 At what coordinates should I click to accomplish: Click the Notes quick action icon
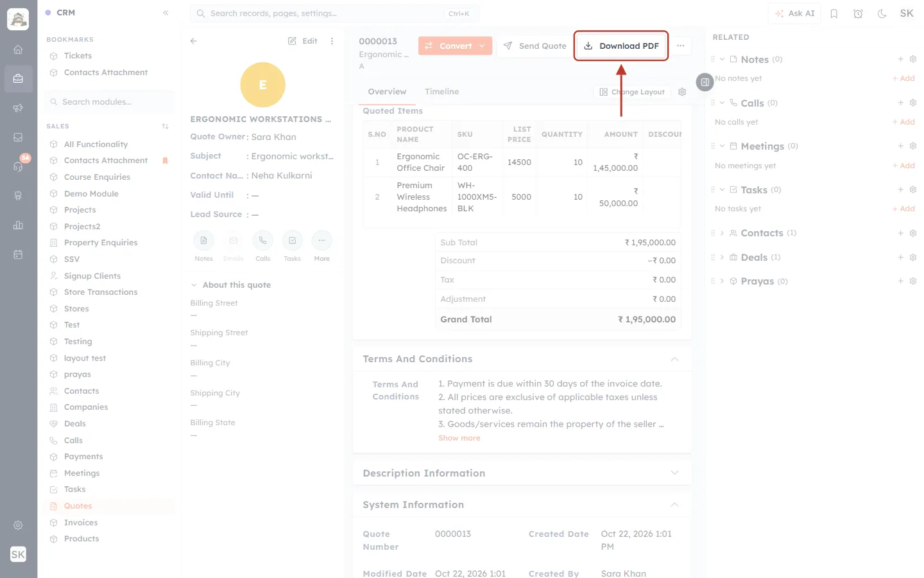[x=203, y=240]
